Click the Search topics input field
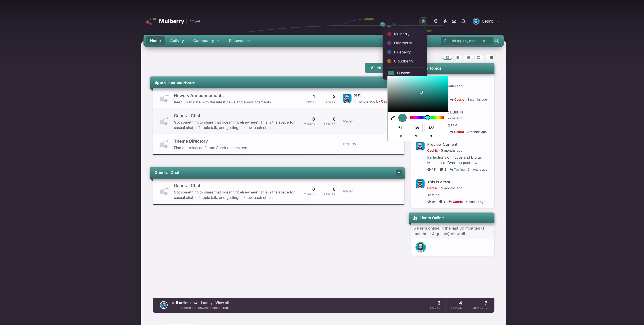Image resolution: width=644 pixels, height=325 pixels. 466,41
